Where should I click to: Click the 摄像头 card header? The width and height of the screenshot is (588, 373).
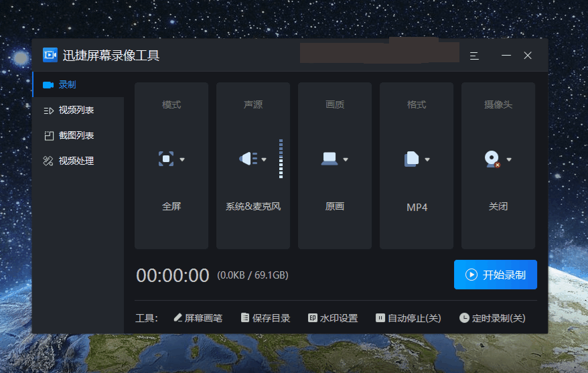[x=498, y=104]
